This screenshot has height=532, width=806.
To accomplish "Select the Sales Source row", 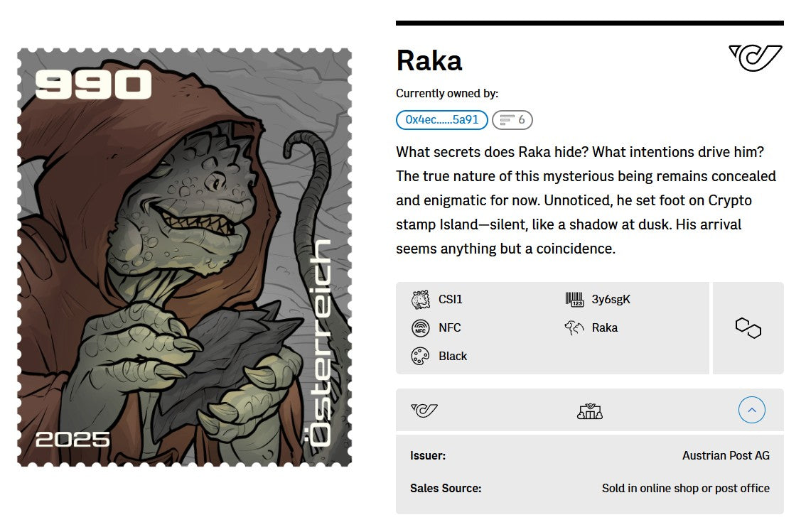I will pos(590,488).
